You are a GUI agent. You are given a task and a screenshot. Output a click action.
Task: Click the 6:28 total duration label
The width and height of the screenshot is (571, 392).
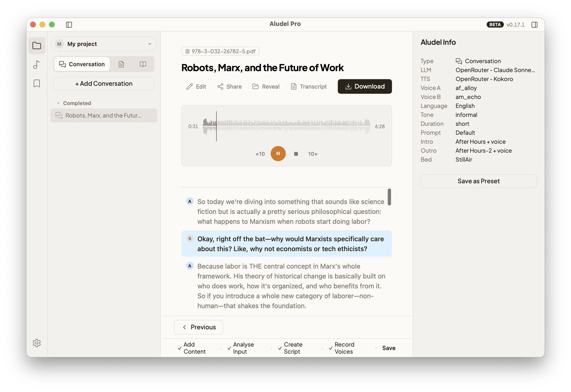coord(379,126)
